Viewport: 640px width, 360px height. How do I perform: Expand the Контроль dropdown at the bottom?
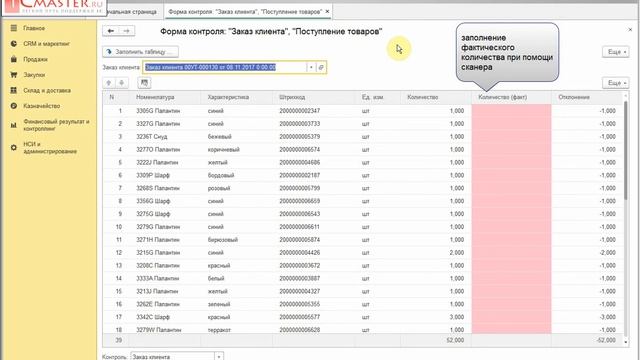[x=219, y=356]
